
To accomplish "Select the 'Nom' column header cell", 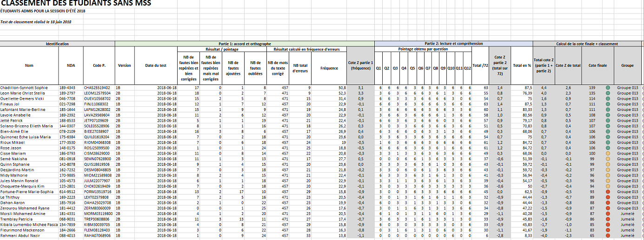I will coord(29,65).
